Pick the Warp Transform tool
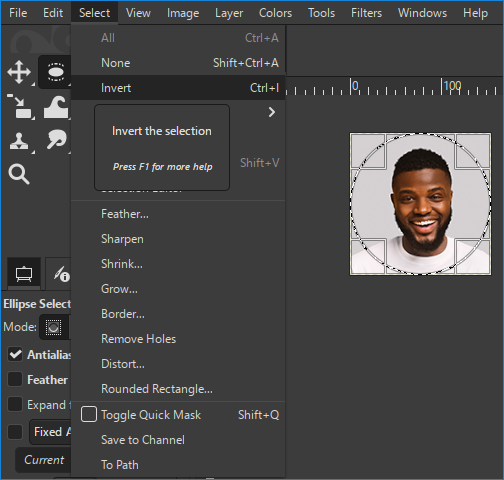Image resolution: width=504 pixels, height=480 pixels. click(x=56, y=107)
